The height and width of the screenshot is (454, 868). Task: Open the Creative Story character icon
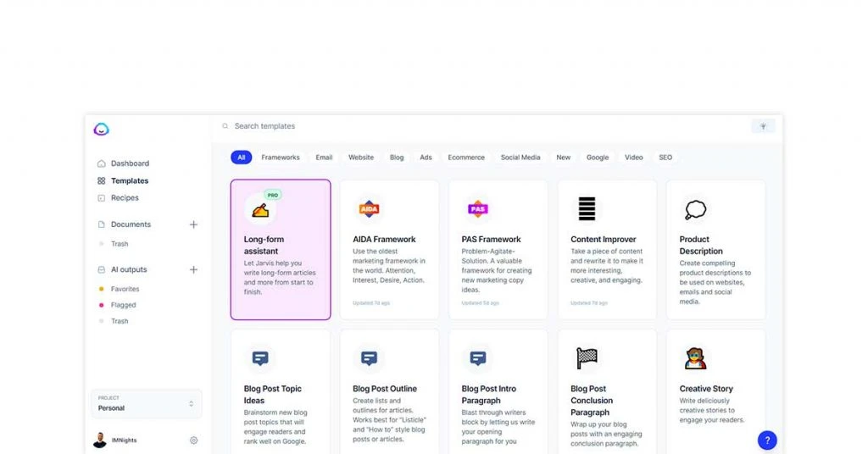(695, 358)
